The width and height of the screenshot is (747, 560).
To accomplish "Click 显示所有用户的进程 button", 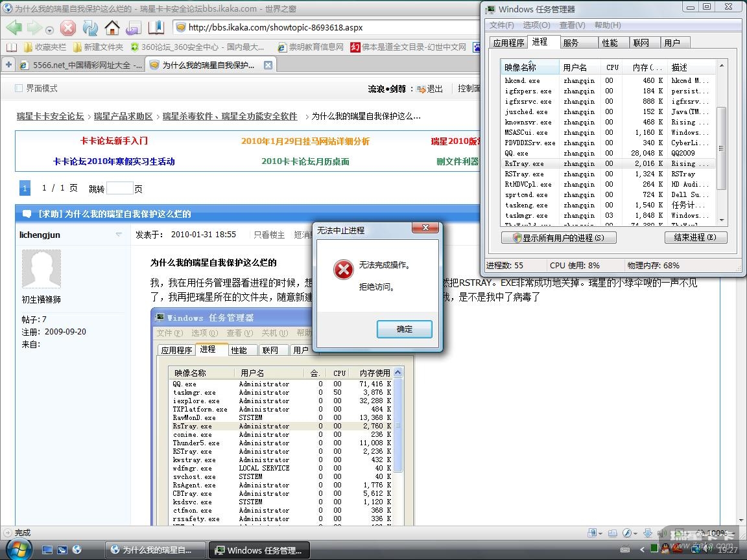I will (x=559, y=238).
